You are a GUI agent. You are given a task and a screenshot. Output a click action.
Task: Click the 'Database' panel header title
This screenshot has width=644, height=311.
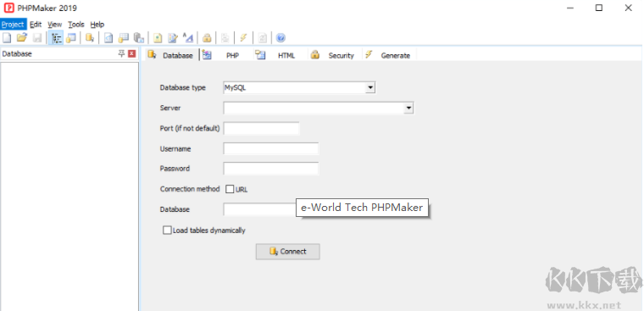17,53
